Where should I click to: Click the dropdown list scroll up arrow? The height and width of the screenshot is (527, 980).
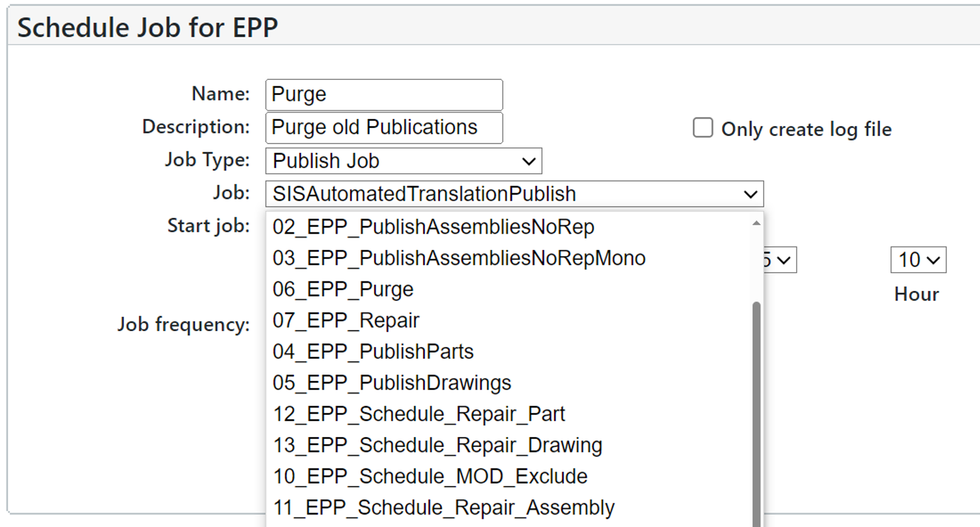pos(756,224)
